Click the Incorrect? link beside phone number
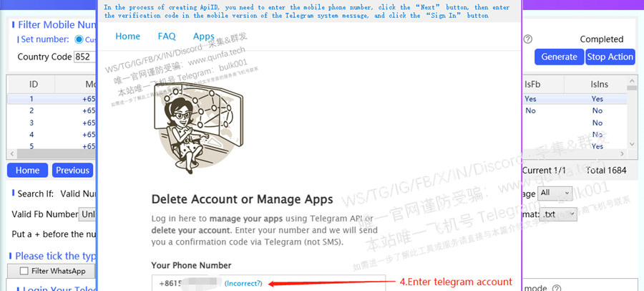 pyautogui.click(x=243, y=284)
